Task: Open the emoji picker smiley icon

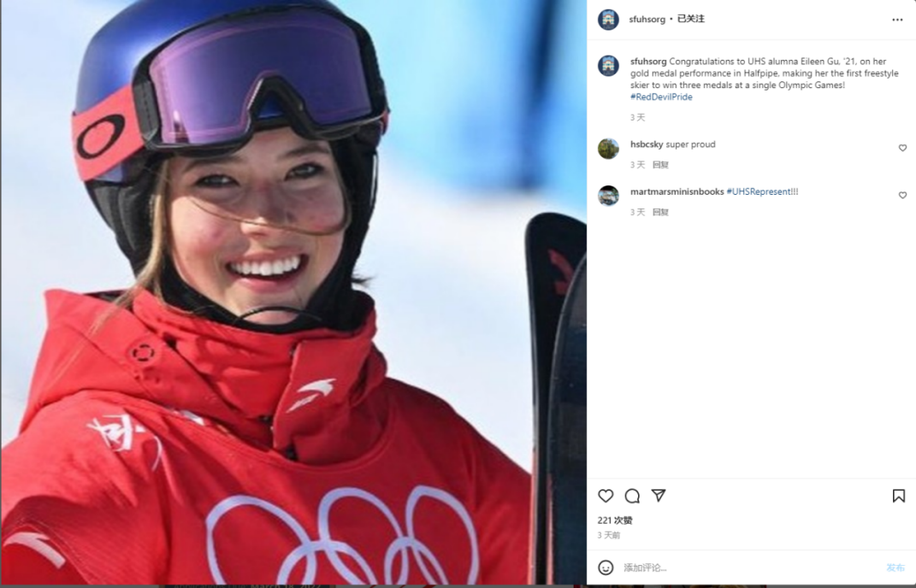Action: pos(606,567)
